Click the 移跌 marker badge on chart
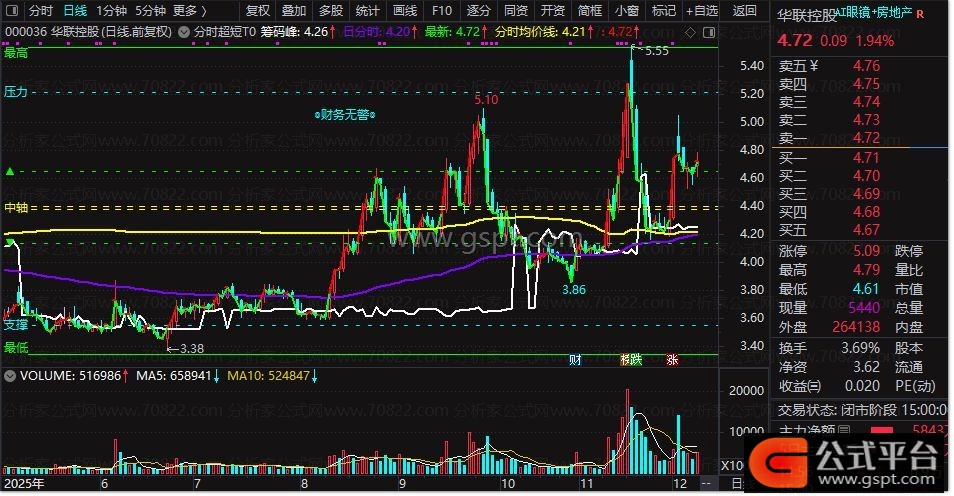Viewport: 954px width, 496px height. (x=630, y=360)
